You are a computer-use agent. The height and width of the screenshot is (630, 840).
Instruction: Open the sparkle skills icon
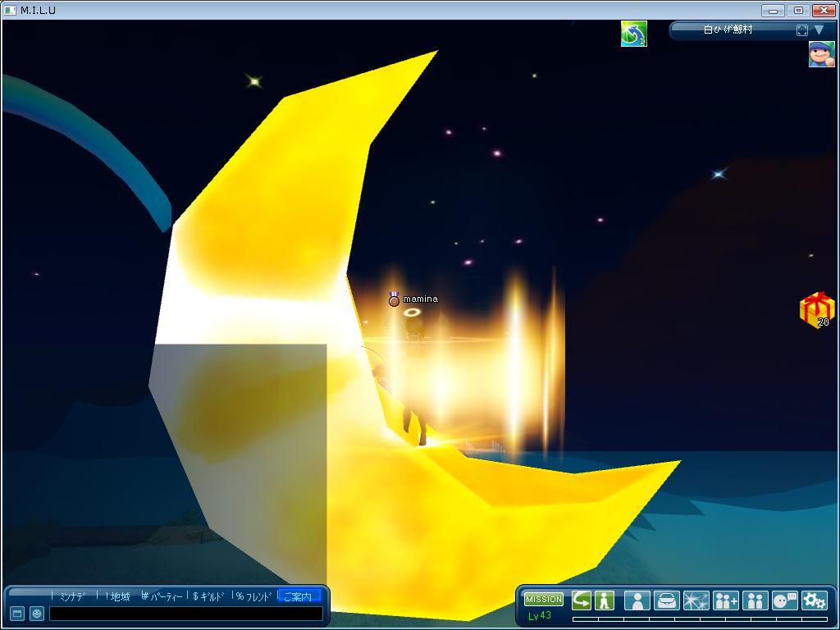(x=696, y=600)
